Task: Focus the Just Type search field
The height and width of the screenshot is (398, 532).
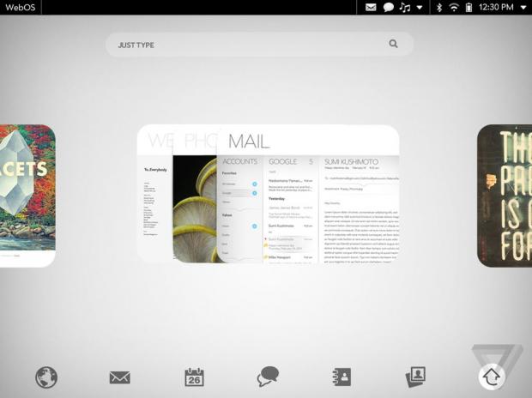Action: click(249, 45)
